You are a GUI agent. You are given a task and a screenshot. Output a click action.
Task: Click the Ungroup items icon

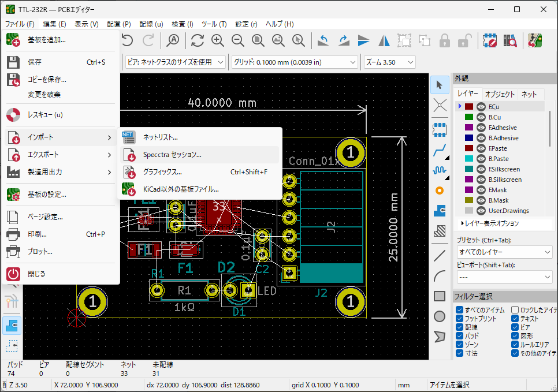click(425, 40)
